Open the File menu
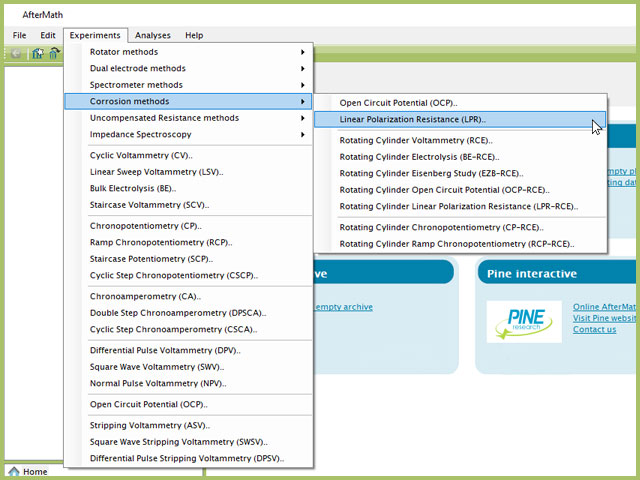This screenshot has height=480, width=640. (x=19, y=35)
